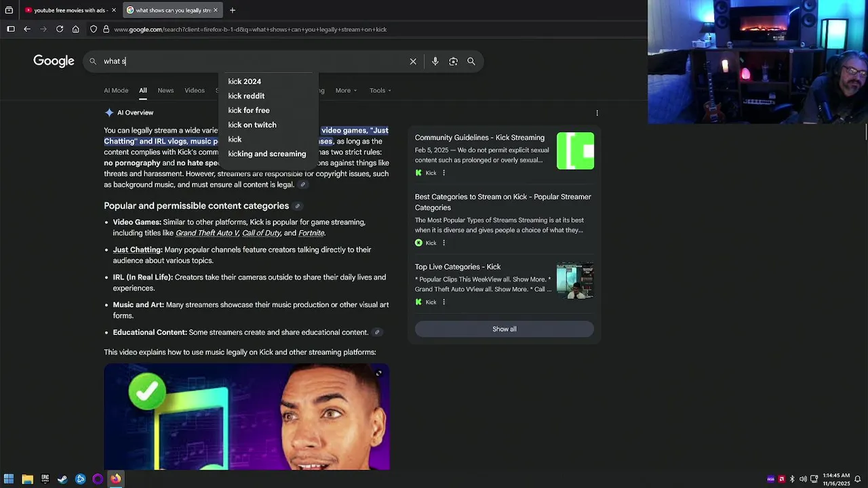
Task: Open a new tab with plus button
Action: click(233, 10)
